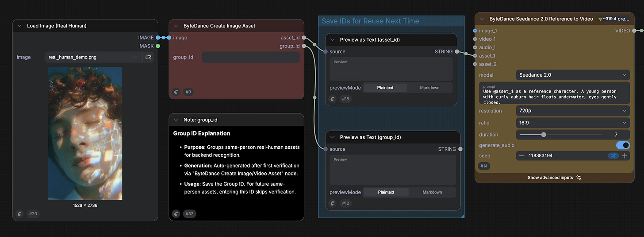
Task: Click the IMAGE output port on Load Image
Action: [x=158, y=38]
